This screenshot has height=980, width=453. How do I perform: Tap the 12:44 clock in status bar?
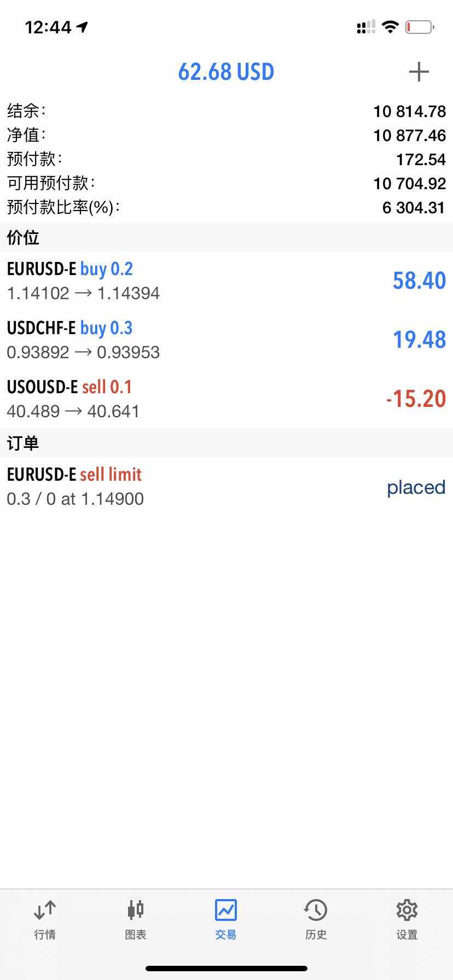pyautogui.click(x=48, y=27)
